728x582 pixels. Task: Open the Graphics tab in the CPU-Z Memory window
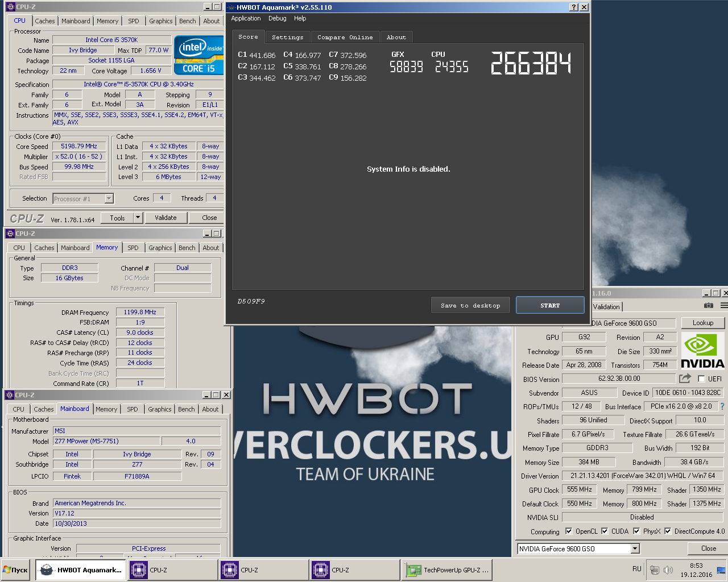tap(160, 248)
